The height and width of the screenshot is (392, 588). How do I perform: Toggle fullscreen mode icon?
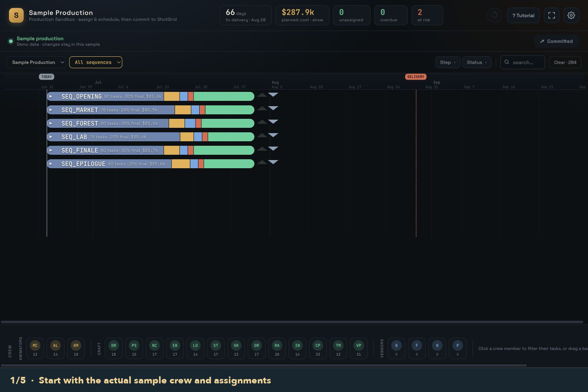coord(552,16)
